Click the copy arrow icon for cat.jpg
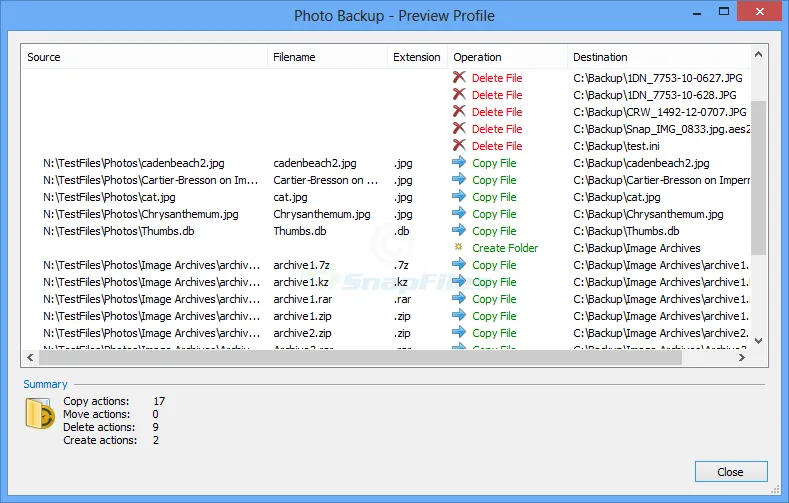 pos(459,196)
